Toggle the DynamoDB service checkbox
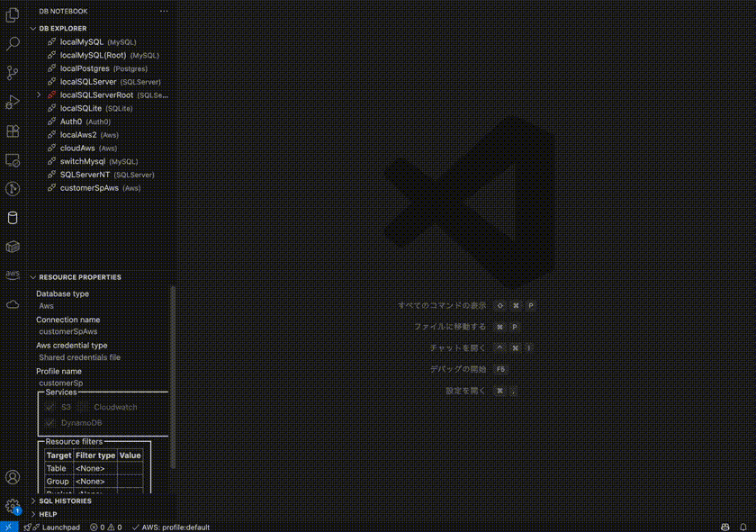Viewport: 756px width, 532px height. 49,422
